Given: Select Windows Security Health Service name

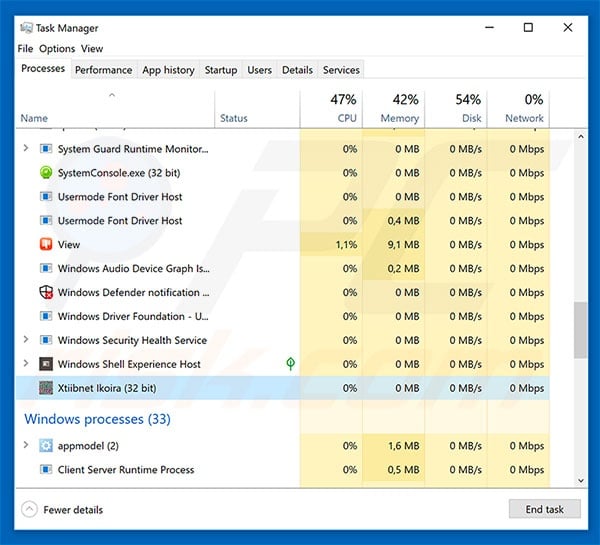Looking at the screenshot, I should [x=132, y=340].
